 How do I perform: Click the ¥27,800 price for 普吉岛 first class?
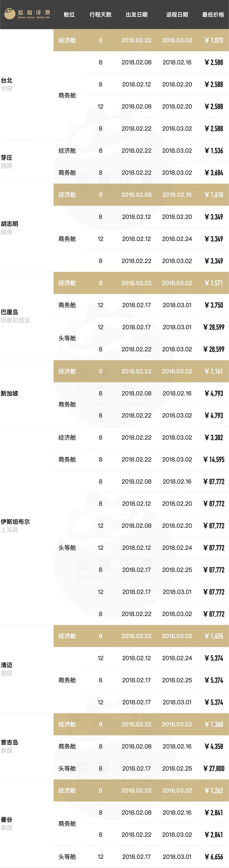tap(214, 768)
